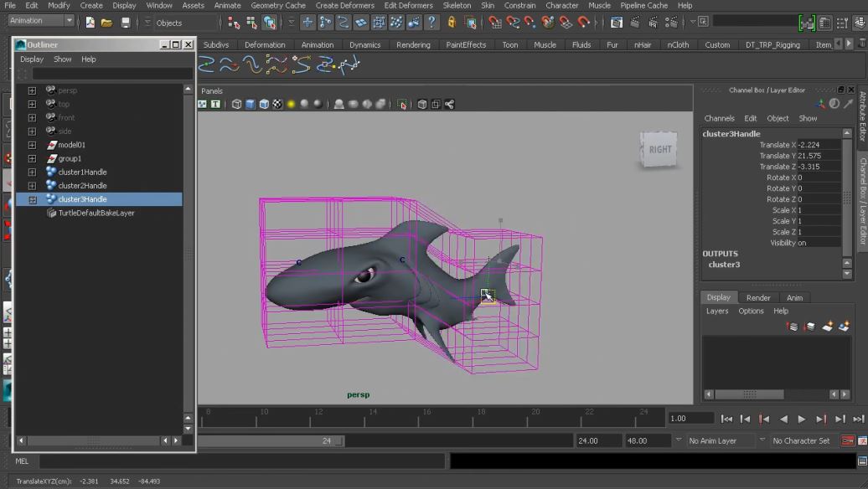This screenshot has width=868, height=489.
Task: Step forward one key button
Action: click(821, 420)
